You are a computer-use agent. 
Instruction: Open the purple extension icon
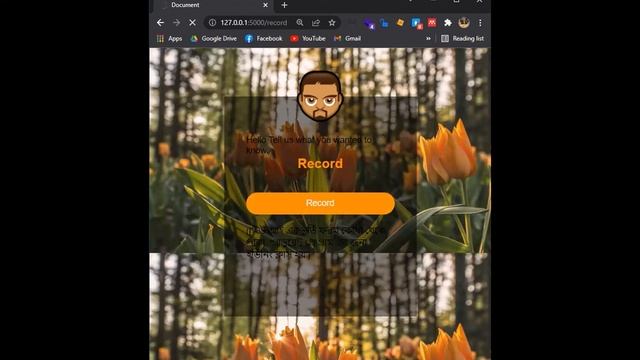369,23
